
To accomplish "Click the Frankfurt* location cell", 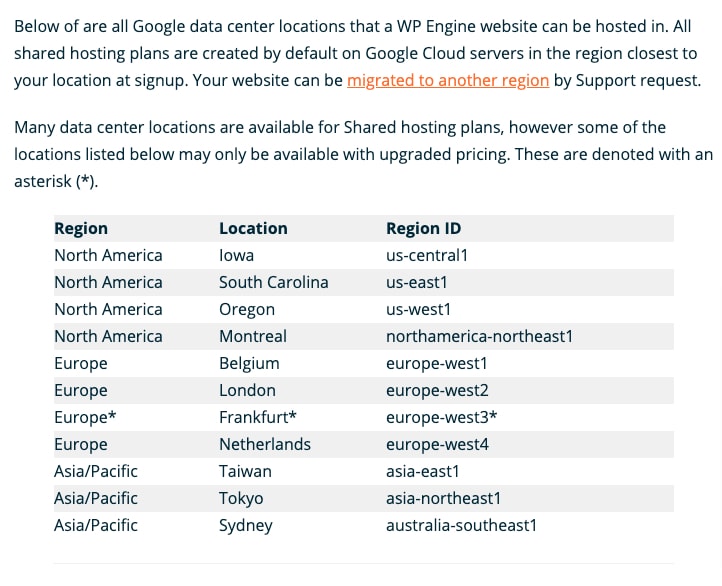I will coord(258,418).
